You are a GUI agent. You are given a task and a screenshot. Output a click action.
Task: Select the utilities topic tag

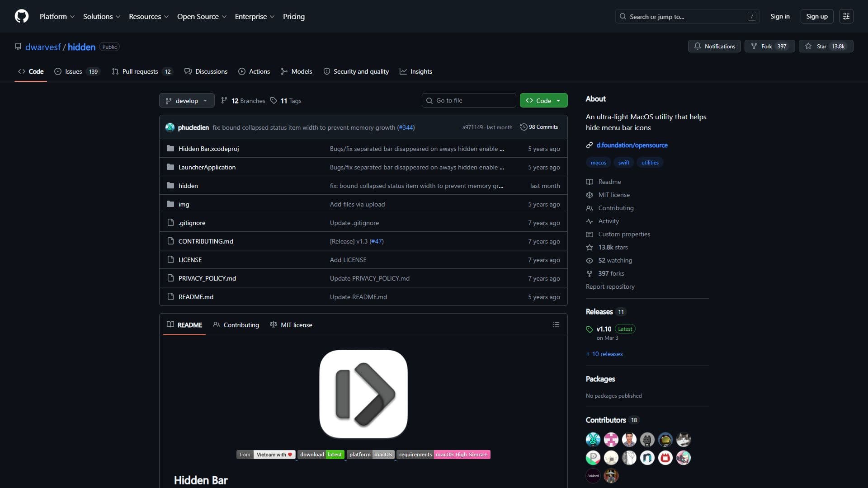[650, 163]
